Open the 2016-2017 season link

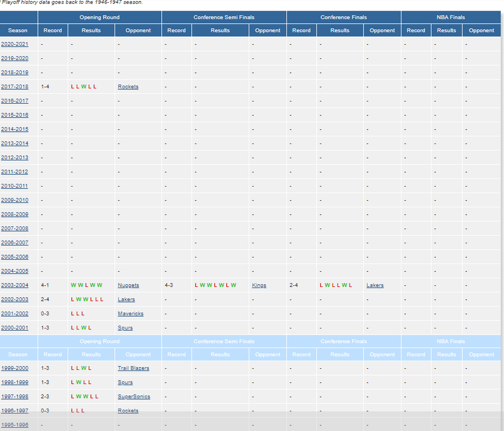pyautogui.click(x=15, y=101)
